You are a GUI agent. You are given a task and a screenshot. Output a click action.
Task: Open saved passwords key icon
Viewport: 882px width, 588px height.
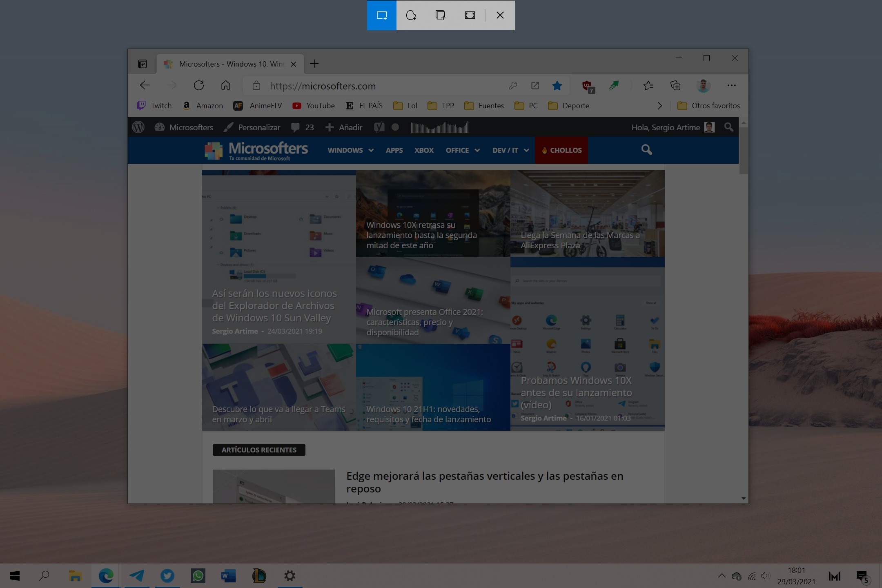pyautogui.click(x=513, y=86)
